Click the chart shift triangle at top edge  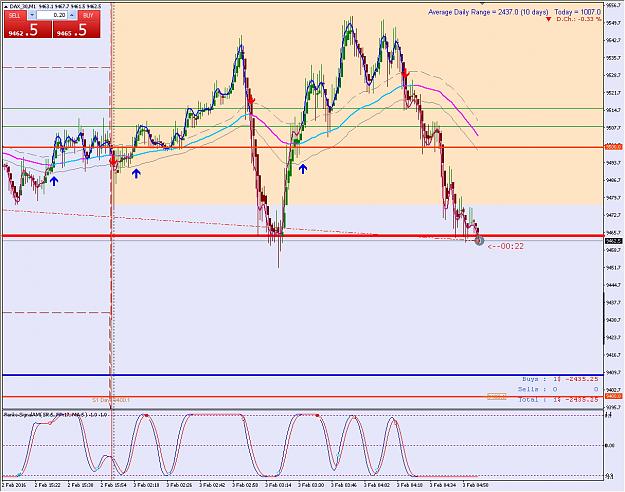pyautogui.click(x=483, y=3)
